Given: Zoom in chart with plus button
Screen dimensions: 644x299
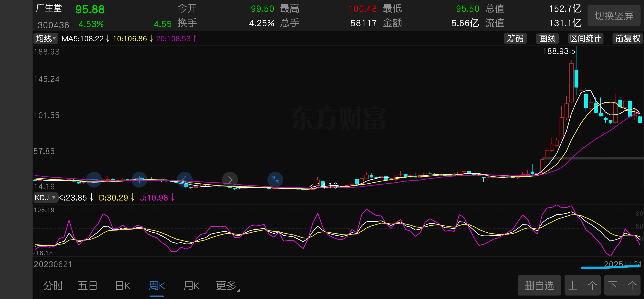Looking at the screenshot, I should 139,180.
